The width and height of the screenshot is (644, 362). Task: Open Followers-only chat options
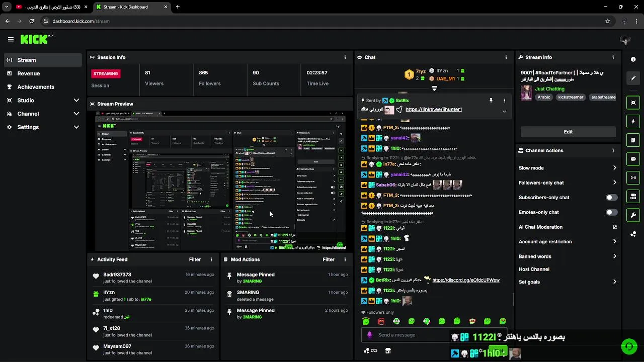(x=568, y=183)
